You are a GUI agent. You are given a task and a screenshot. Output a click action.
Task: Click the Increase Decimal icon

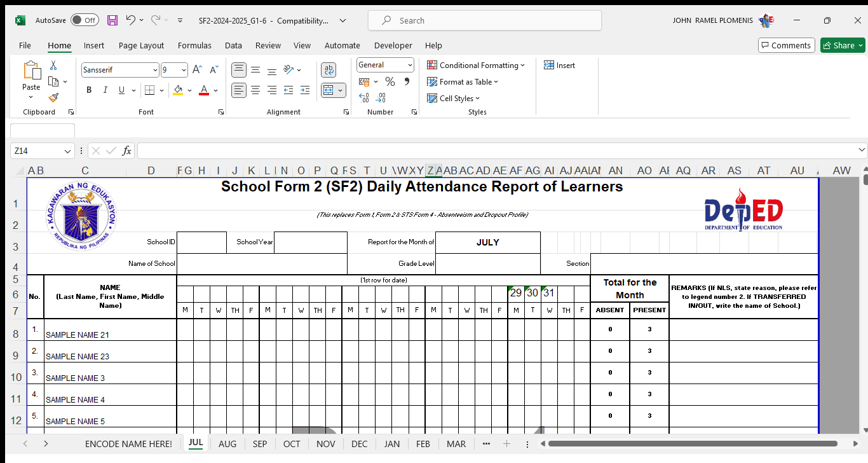click(364, 98)
